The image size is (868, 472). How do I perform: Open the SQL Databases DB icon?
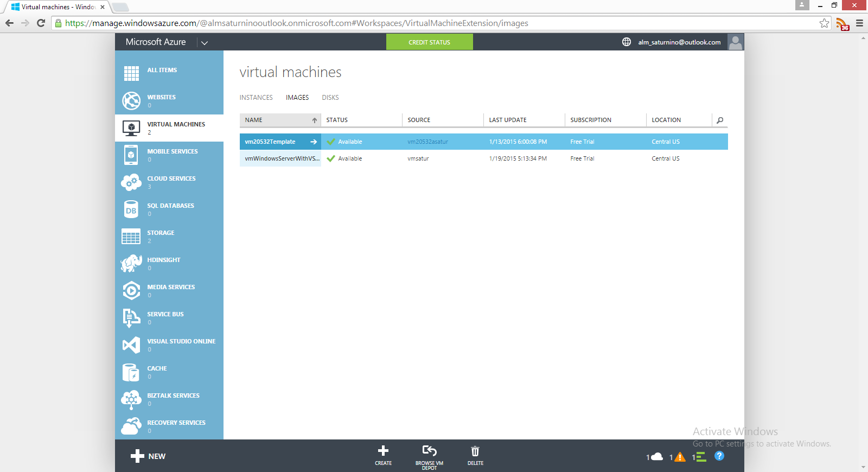pos(131,209)
